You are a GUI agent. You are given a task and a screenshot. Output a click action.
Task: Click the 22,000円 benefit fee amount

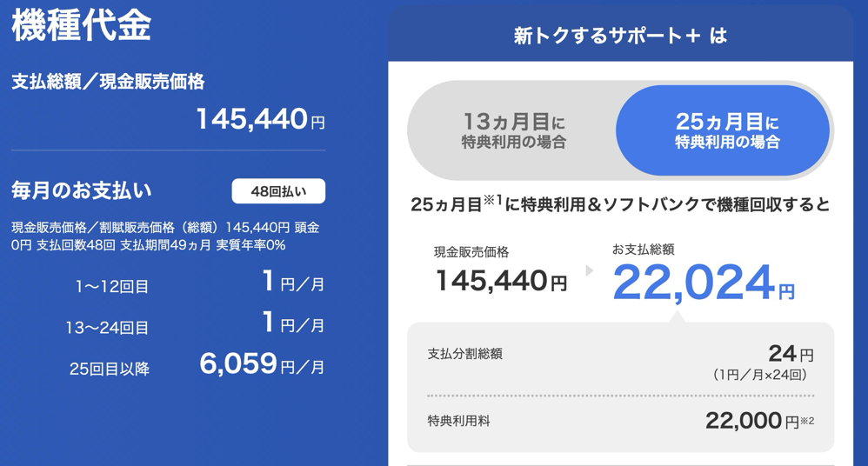[x=751, y=421]
